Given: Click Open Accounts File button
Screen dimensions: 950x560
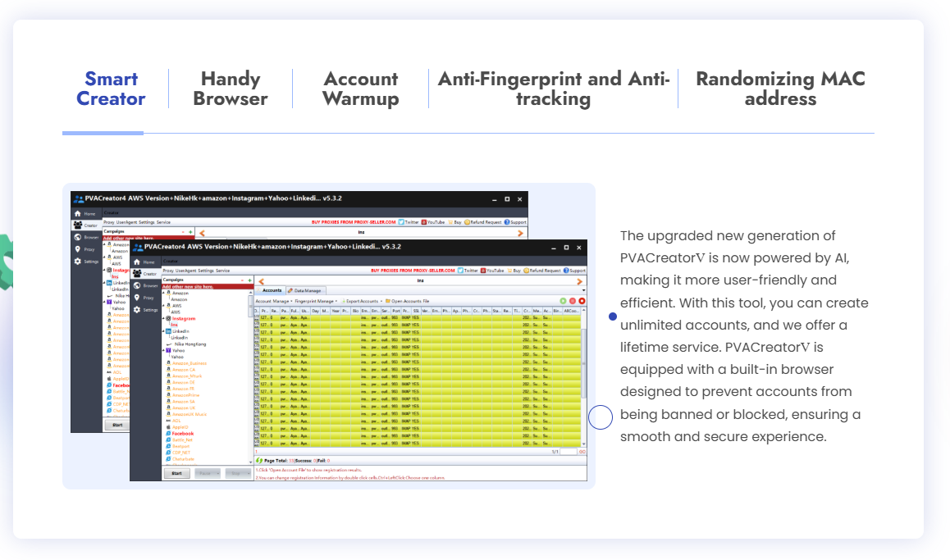Looking at the screenshot, I should pos(407,301).
